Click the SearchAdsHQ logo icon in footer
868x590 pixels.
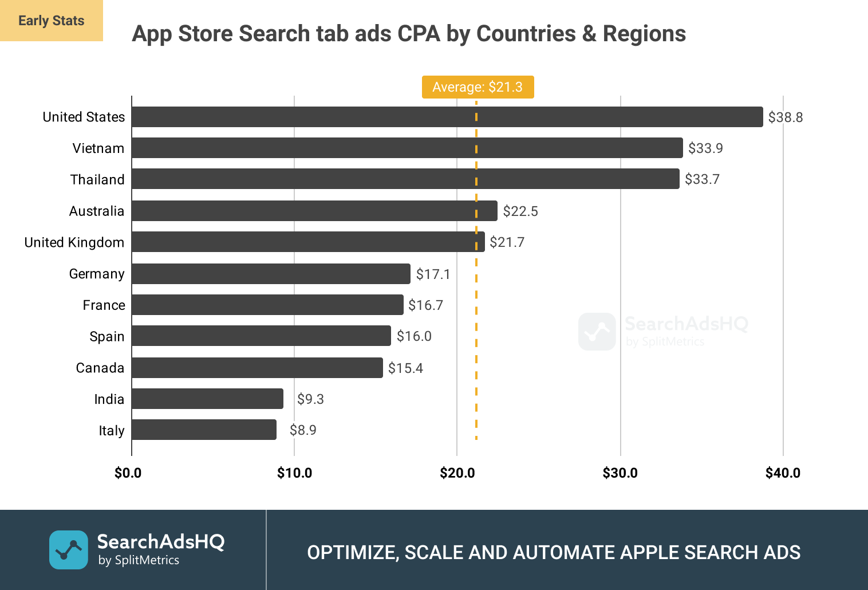69,550
